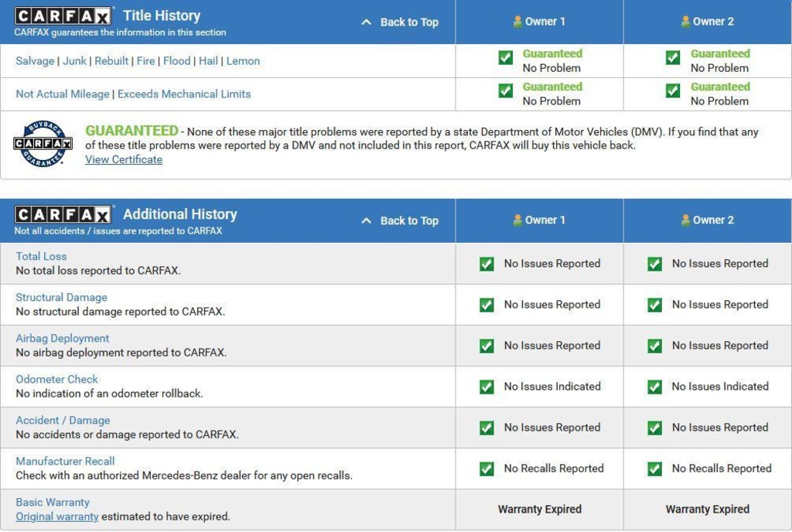Click Owner 2 checkmark for Airbag Deployment

654,346
